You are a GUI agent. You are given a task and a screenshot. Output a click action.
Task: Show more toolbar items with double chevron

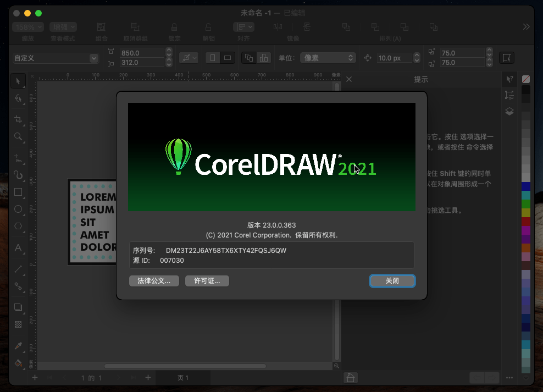pyautogui.click(x=526, y=27)
